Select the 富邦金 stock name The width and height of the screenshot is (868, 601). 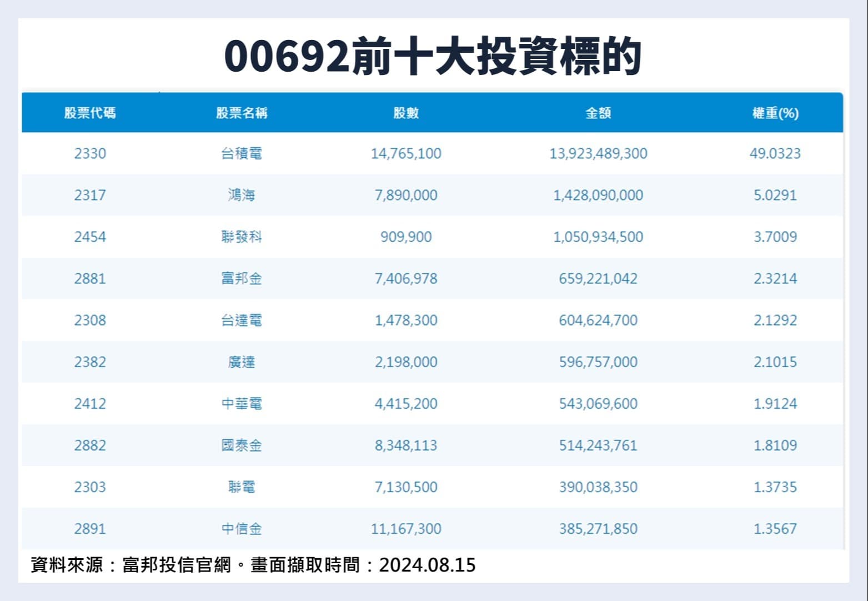[x=242, y=278]
